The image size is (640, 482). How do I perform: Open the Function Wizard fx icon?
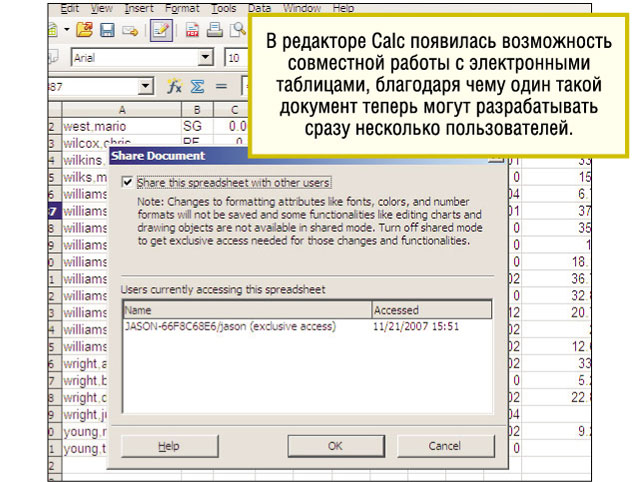[174, 87]
